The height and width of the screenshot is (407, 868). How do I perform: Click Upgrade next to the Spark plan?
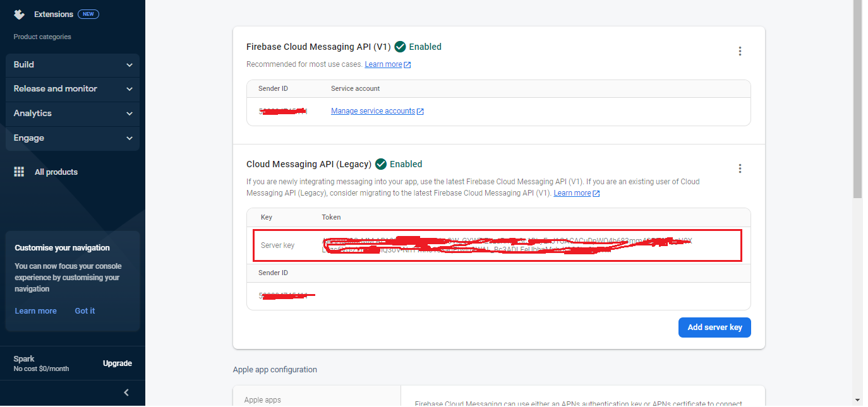(118, 363)
